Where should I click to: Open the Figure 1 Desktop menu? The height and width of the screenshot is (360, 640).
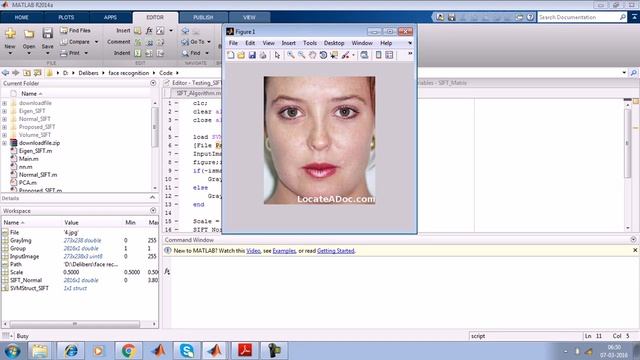pos(334,43)
